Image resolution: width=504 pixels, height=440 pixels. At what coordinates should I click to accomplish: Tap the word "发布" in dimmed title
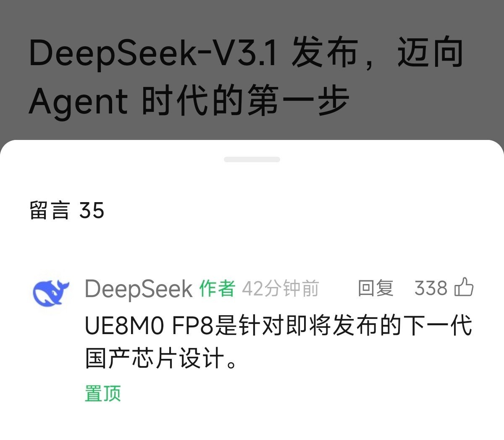(325, 53)
